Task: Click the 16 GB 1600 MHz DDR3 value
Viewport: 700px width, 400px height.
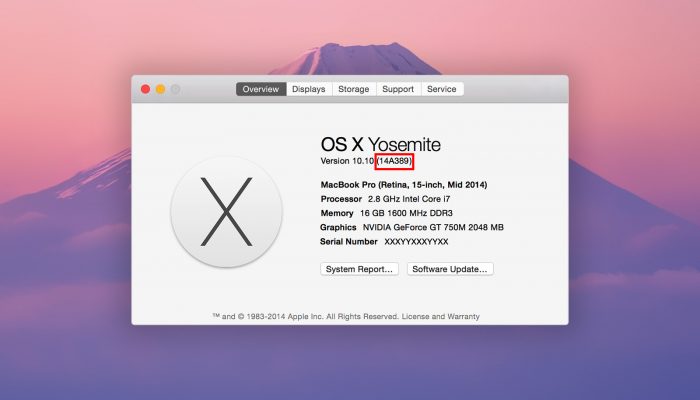Action: click(x=406, y=213)
